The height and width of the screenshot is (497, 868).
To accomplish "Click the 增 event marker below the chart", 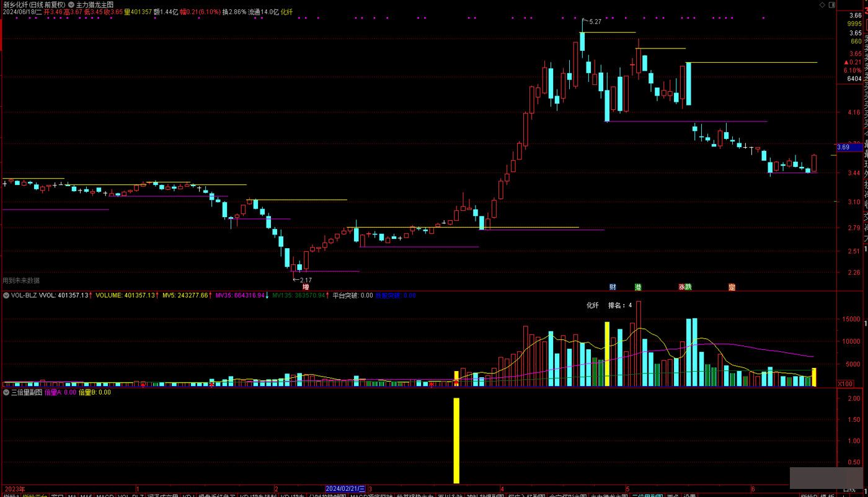I will (x=306, y=287).
